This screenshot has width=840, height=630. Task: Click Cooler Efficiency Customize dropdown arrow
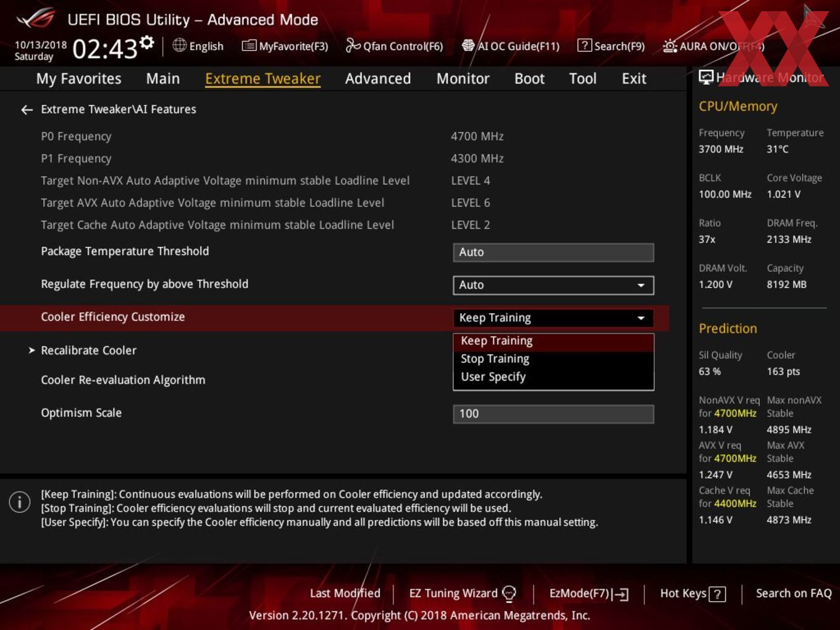point(641,318)
